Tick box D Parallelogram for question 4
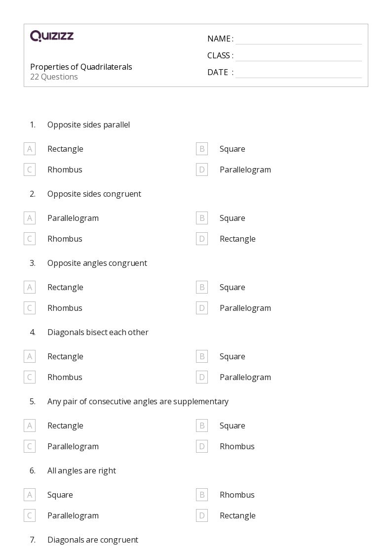Viewport: 392px width, 555px height. click(201, 377)
